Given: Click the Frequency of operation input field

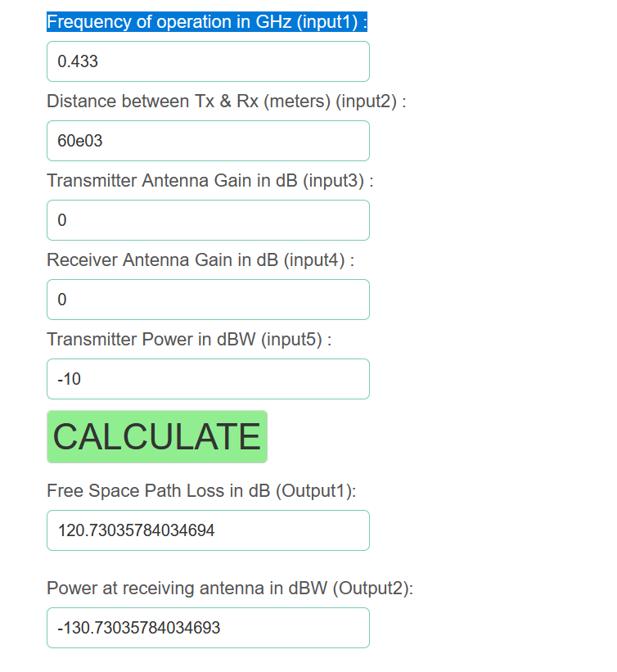Looking at the screenshot, I should pyautogui.click(x=208, y=61).
